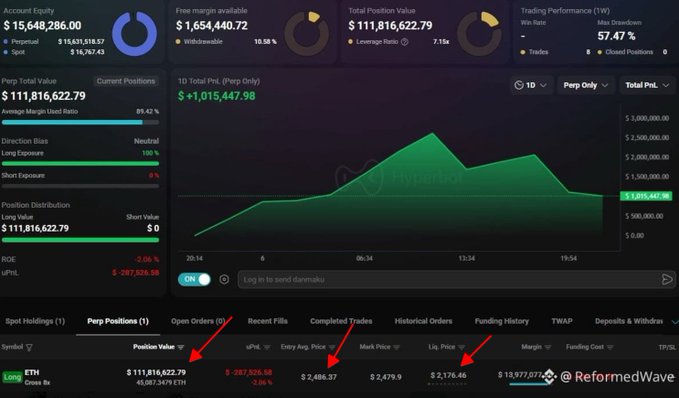Sort by Entry Avg. Price icon
This screenshot has height=398, width=679.
332,347
